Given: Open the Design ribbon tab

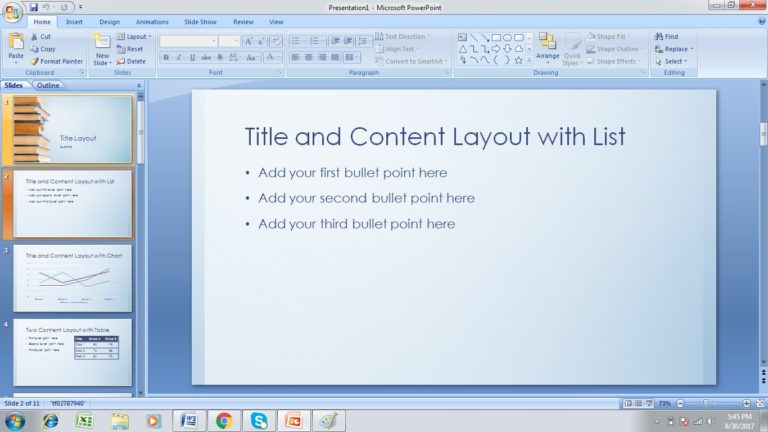Looking at the screenshot, I should pos(109,22).
